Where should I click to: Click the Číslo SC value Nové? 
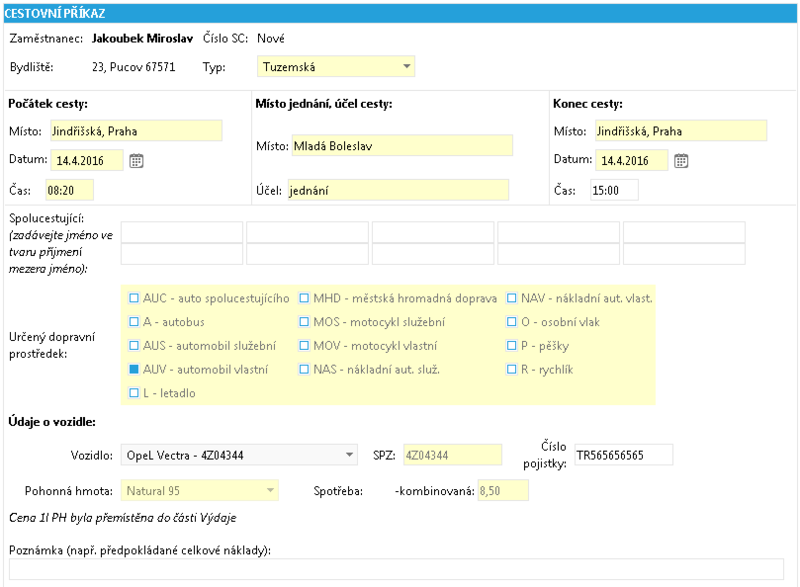coord(271,39)
